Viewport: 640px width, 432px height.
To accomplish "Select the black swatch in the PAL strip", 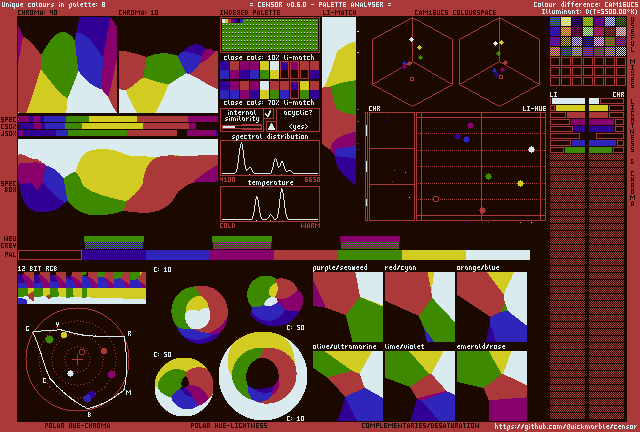I will coord(50,255).
